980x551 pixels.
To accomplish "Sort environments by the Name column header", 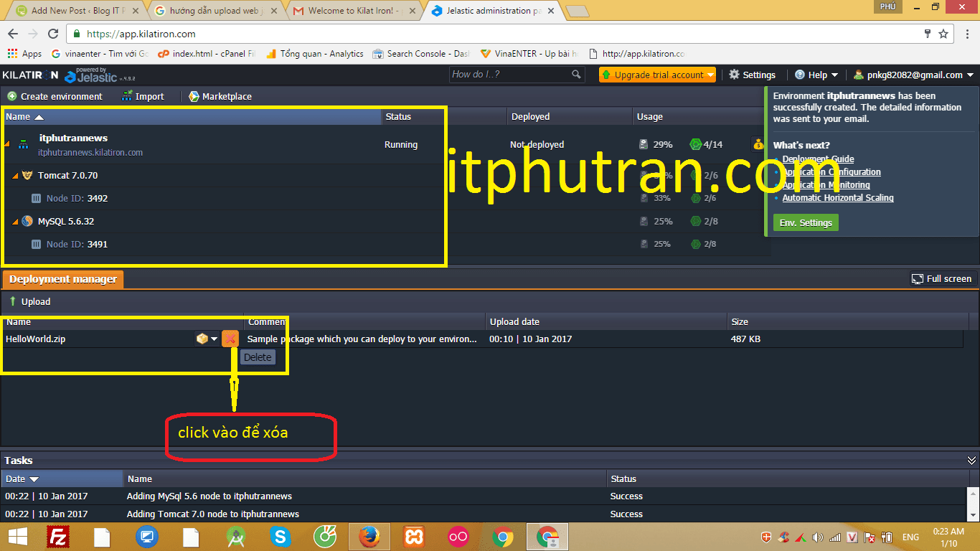I will coord(192,116).
